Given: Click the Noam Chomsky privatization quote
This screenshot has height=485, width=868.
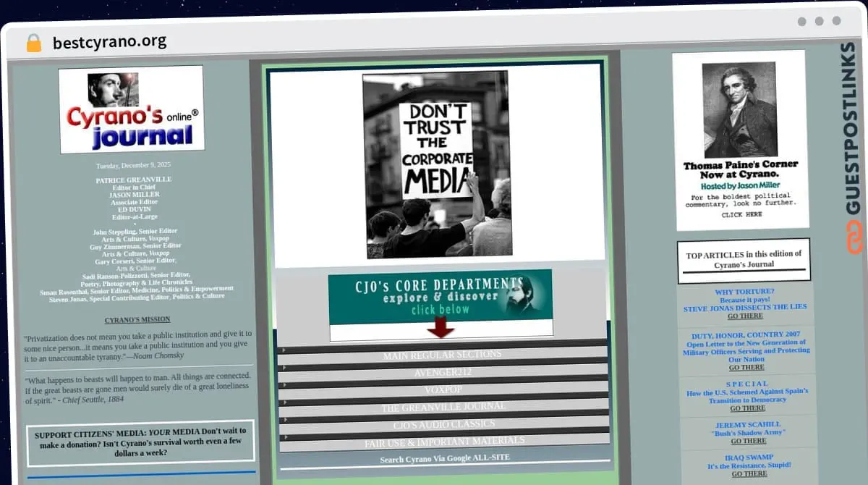Looking at the screenshot, I should (138, 345).
